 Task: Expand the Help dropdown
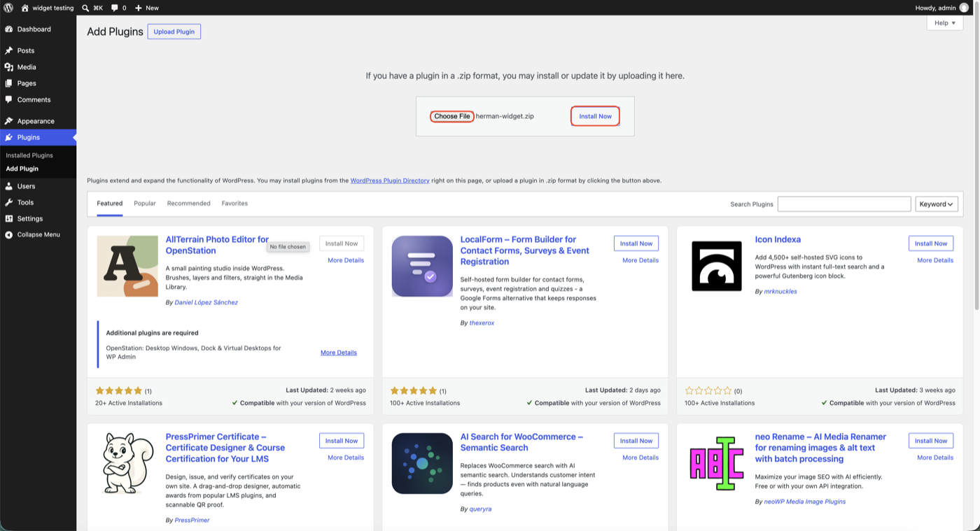pos(944,23)
